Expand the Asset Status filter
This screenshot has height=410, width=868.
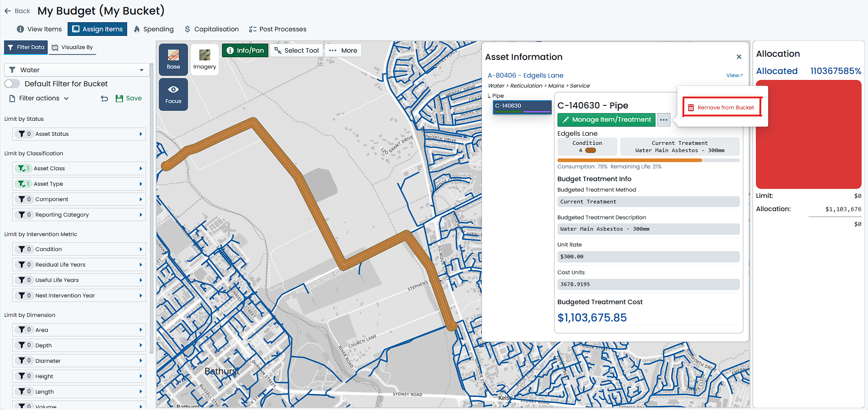point(79,134)
